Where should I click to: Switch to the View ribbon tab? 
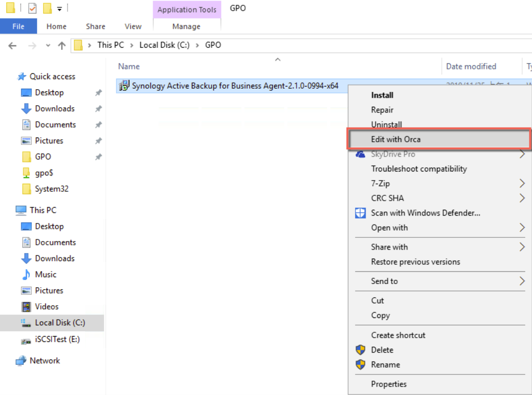pos(133,26)
